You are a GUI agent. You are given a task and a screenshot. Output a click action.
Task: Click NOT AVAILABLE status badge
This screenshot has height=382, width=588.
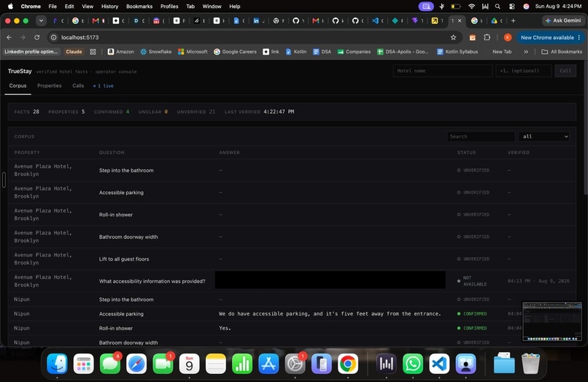[472, 281]
